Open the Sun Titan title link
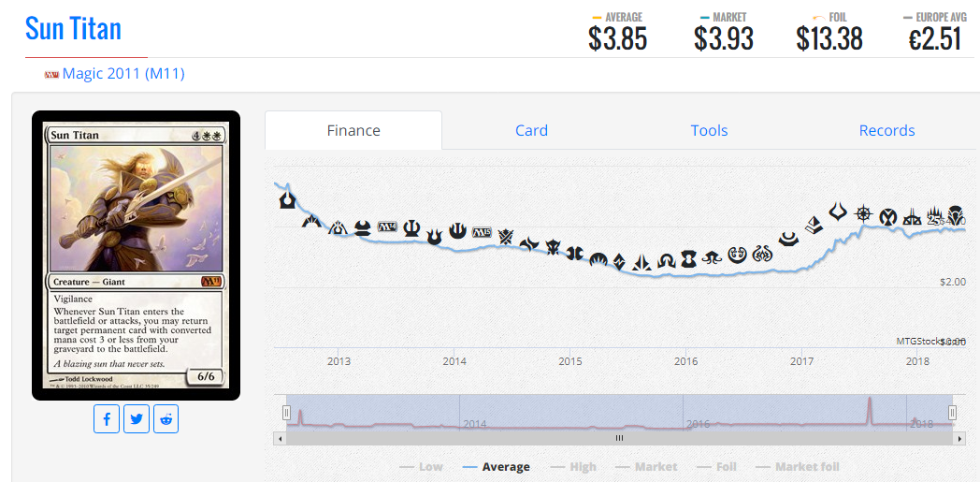 click(73, 28)
